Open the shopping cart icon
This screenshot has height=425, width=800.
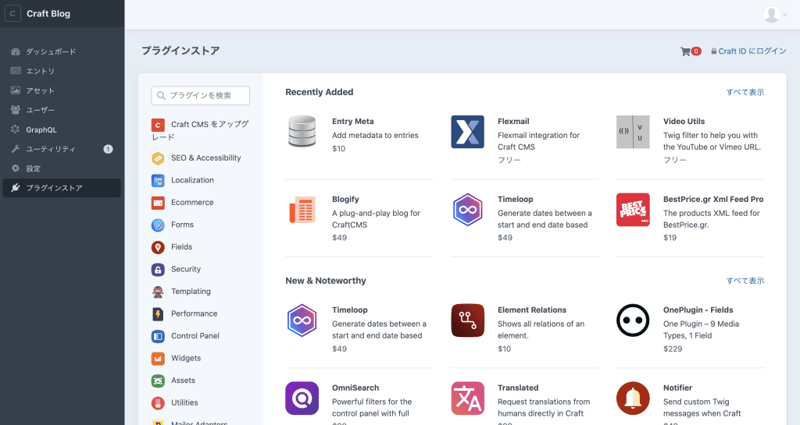coord(685,51)
